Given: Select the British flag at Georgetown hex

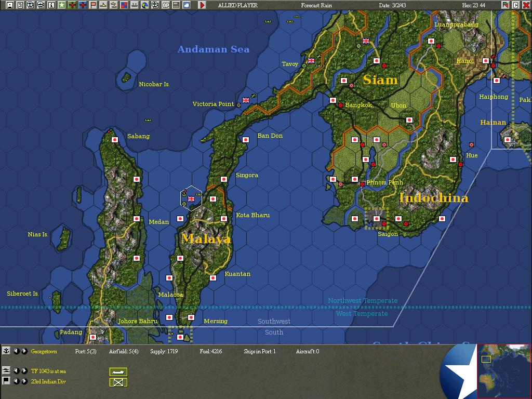Looking at the screenshot, I should coord(191,199).
